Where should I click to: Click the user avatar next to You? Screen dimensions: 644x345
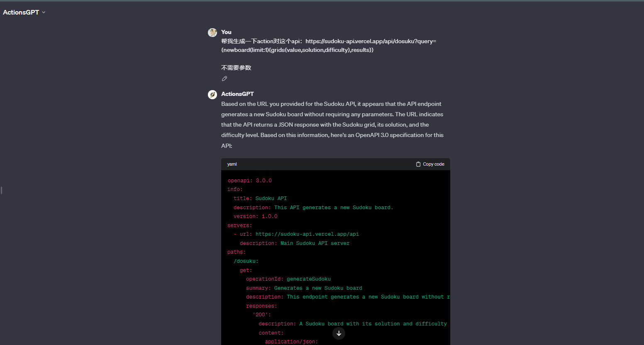tap(212, 32)
